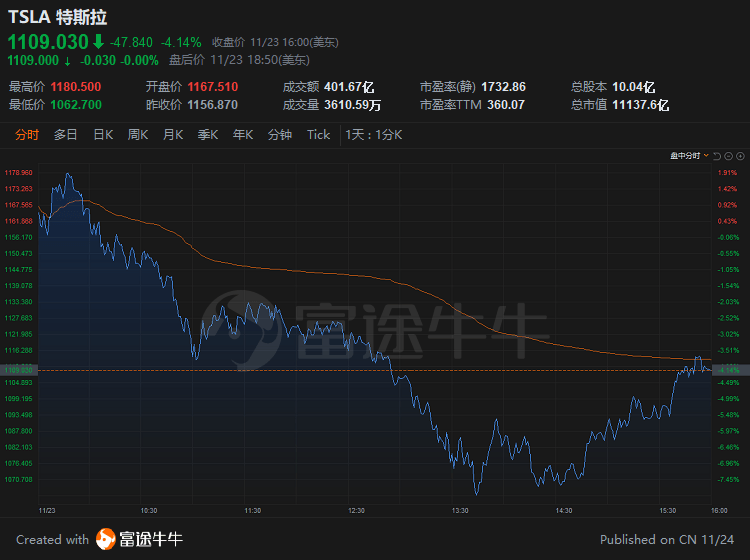
Task: Click the TSLA 特斯拉 stock title
Action: tap(58, 18)
